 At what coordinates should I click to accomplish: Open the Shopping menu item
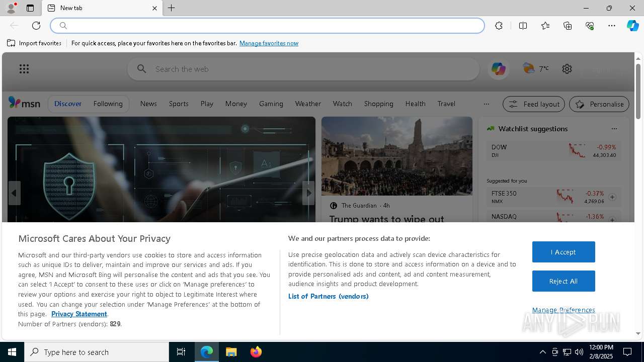(x=378, y=104)
